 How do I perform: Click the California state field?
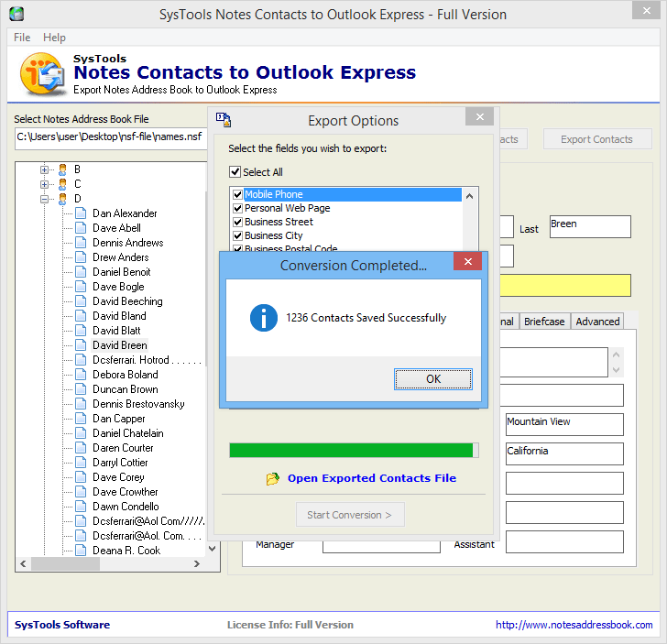(564, 453)
